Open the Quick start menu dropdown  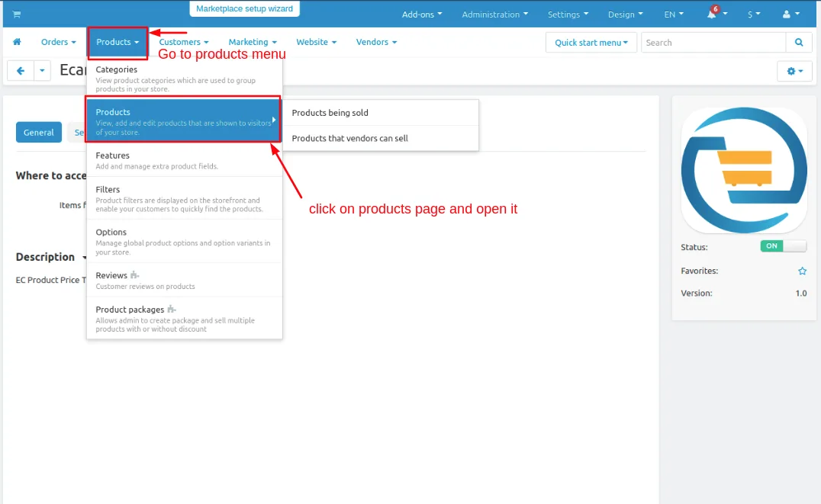point(591,43)
